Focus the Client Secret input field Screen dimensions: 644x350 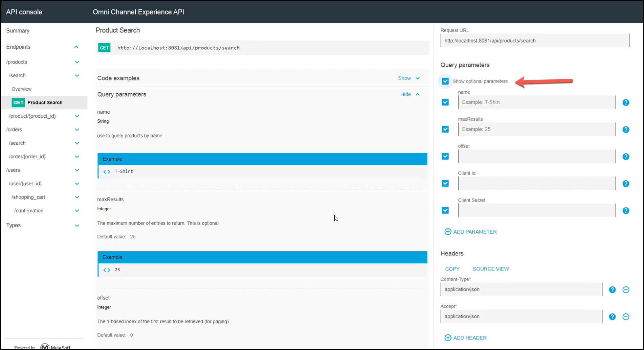click(x=537, y=210)
